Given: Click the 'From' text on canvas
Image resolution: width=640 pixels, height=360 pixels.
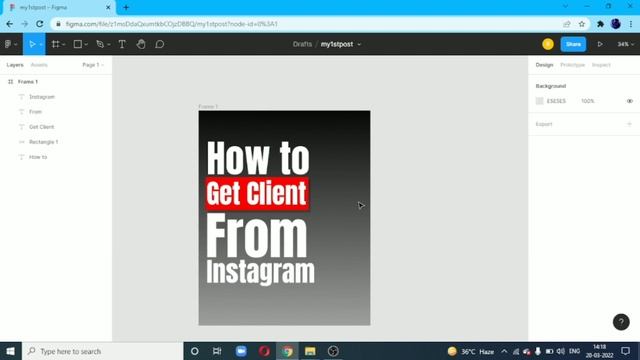Looking at the screenshot, I should coord(256,236).
